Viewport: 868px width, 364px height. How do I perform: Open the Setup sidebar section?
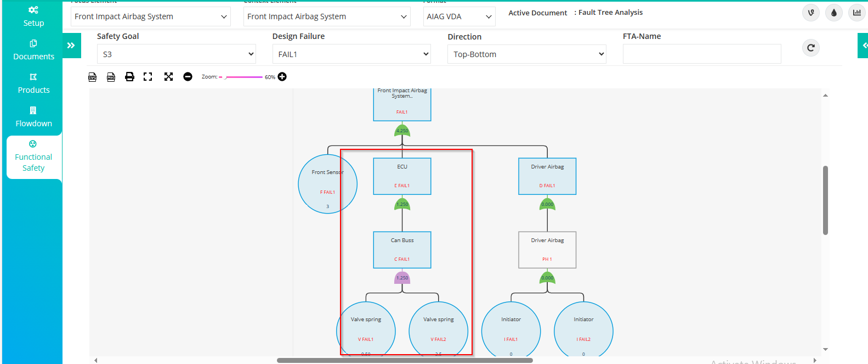click(x=33, y=16)
